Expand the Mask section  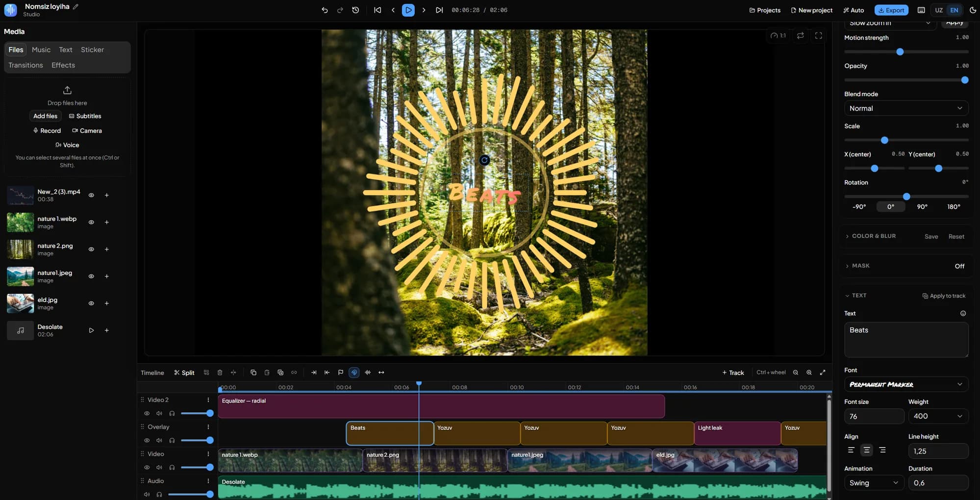857,266
